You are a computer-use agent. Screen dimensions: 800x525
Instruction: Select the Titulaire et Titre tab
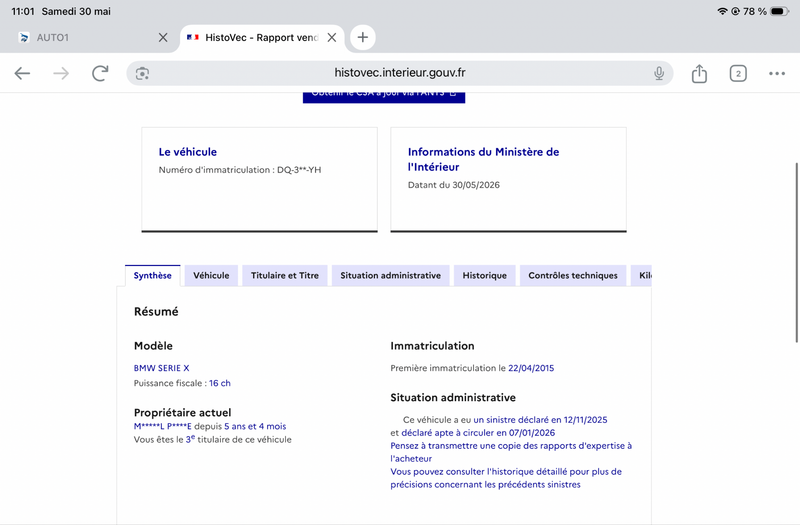coord(285,276)
